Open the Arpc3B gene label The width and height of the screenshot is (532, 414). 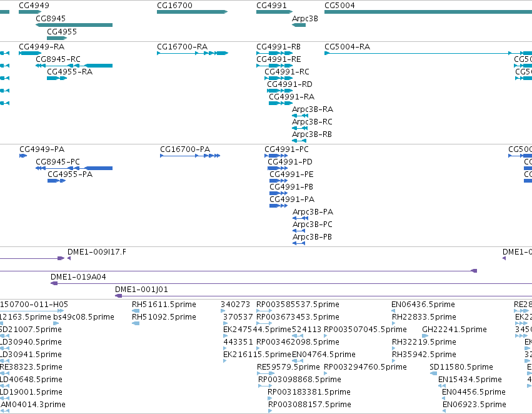click(x=305, y=19)
